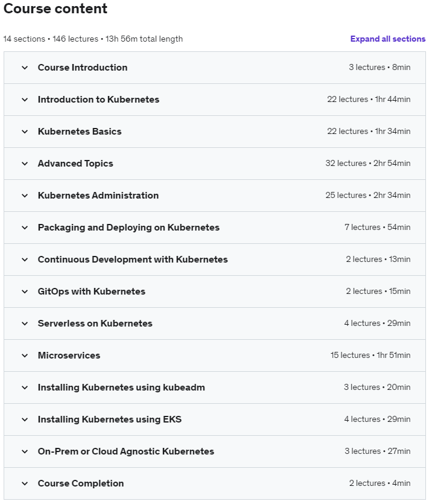Click chevron beside Introduction to Kubernetes
Screen dimensions: 429x504
pos(25,100)
